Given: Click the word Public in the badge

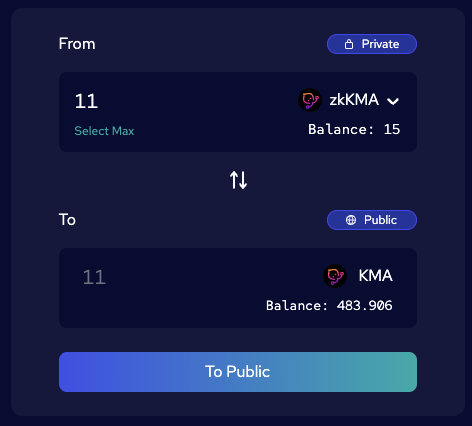Looking at the screenshot, I should pos(380,220).
